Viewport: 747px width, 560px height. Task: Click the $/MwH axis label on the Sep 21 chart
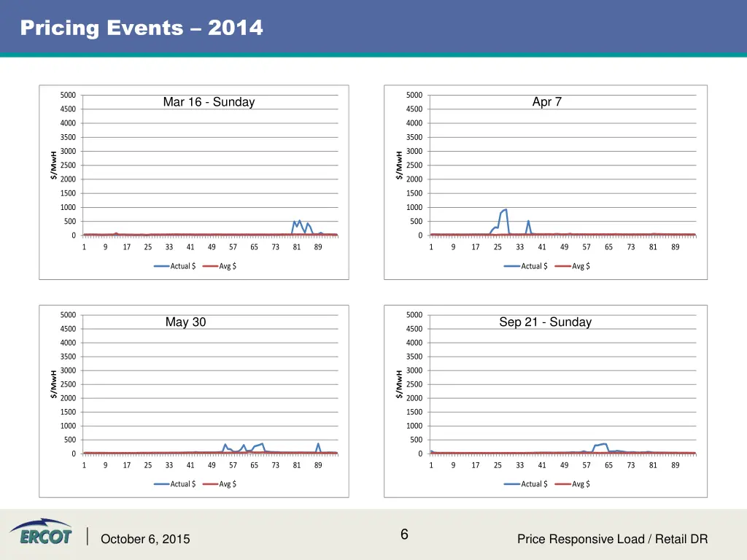(399, 384)
